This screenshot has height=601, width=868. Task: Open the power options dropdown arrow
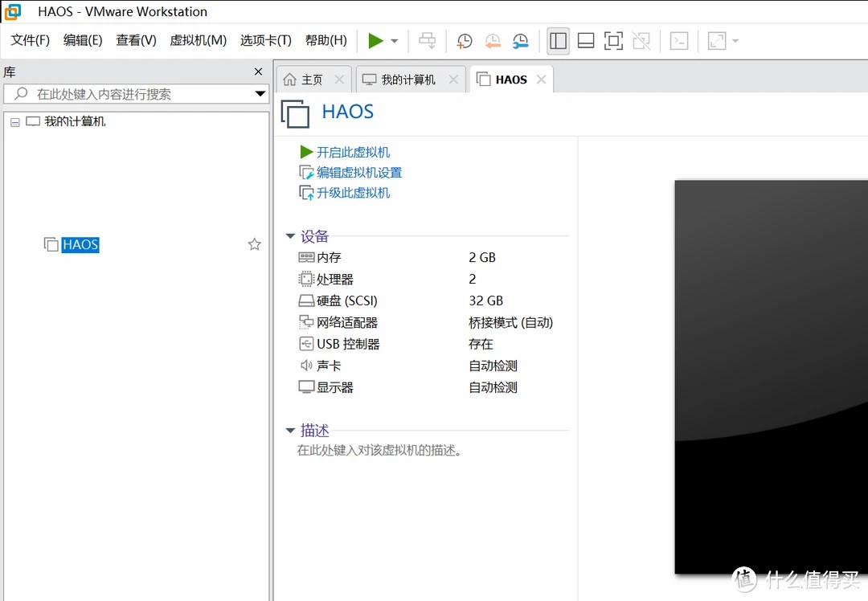pos(395,41)
